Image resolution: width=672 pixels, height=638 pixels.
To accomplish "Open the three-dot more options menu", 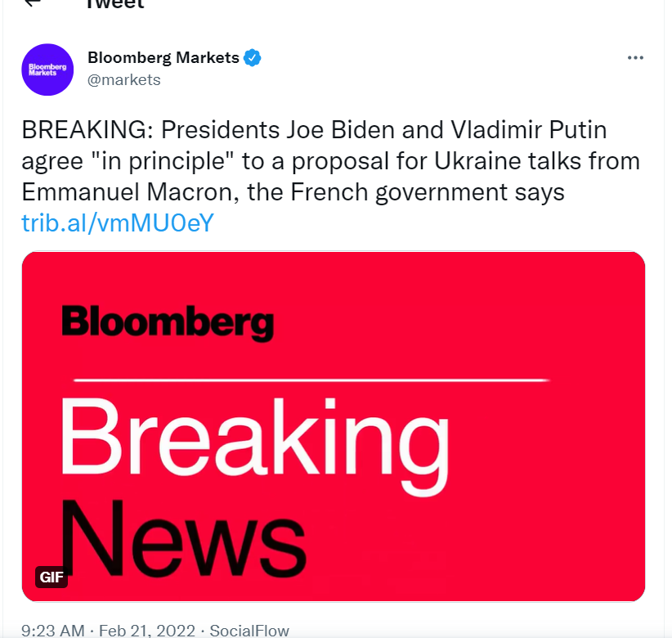I will point(635,58).
